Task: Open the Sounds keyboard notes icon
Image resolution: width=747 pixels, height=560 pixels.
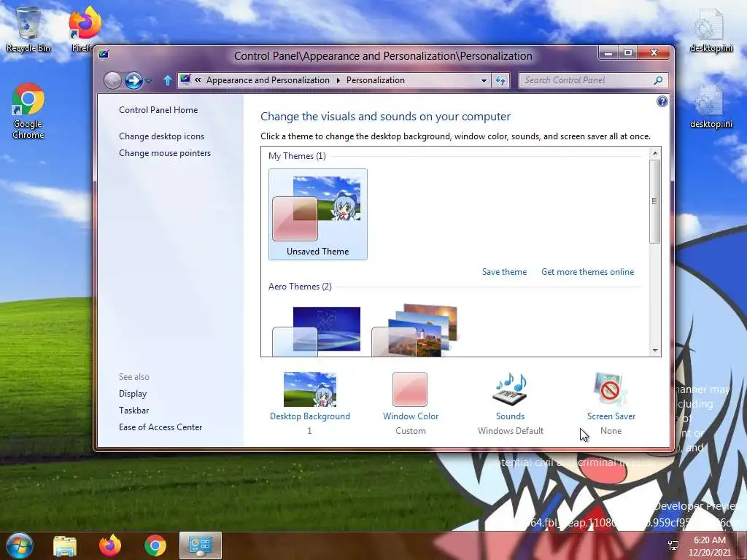Action: click(x=510, y=389)
